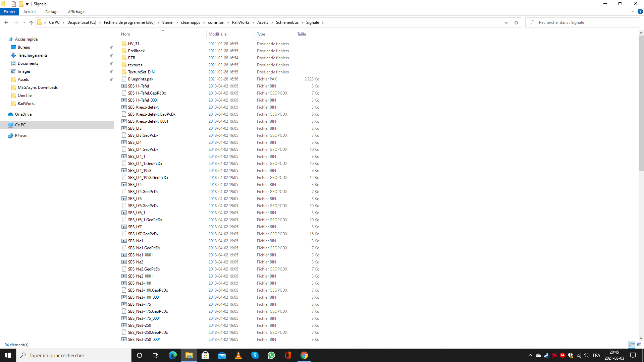Click RailWorks in the breadcrumb path
The image size is (644, 362).
coord(240,22)
